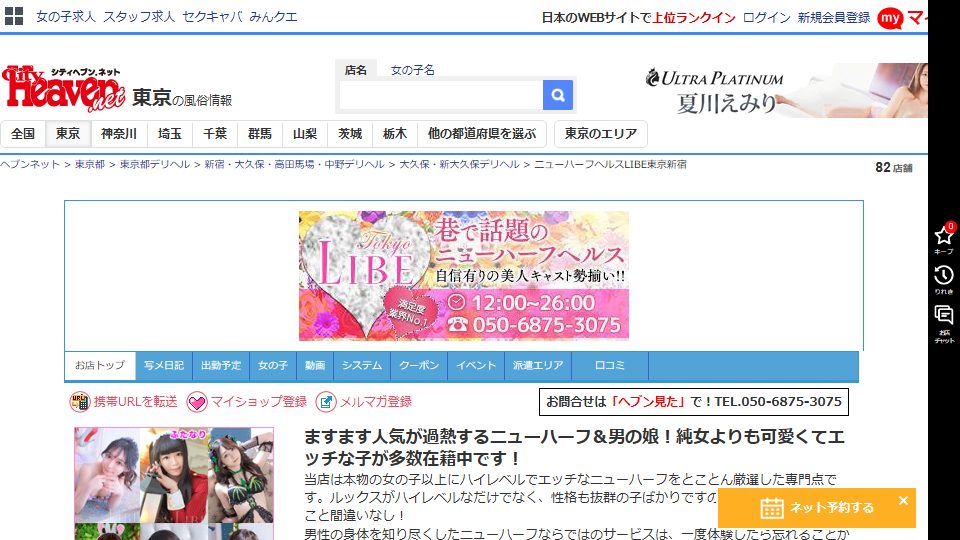Select 栃木 in the region bar
This screenshot has width=960, height=540.
(x=395, y=133)
